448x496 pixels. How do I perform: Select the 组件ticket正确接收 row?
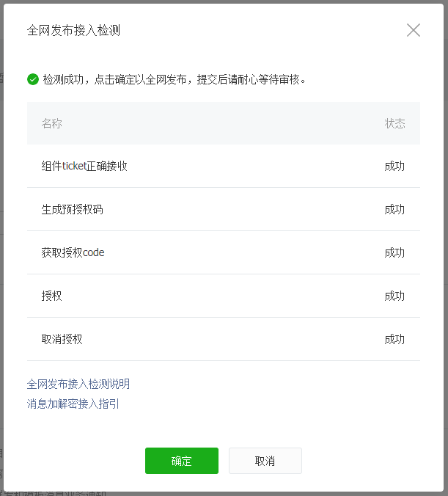point(84,166)
